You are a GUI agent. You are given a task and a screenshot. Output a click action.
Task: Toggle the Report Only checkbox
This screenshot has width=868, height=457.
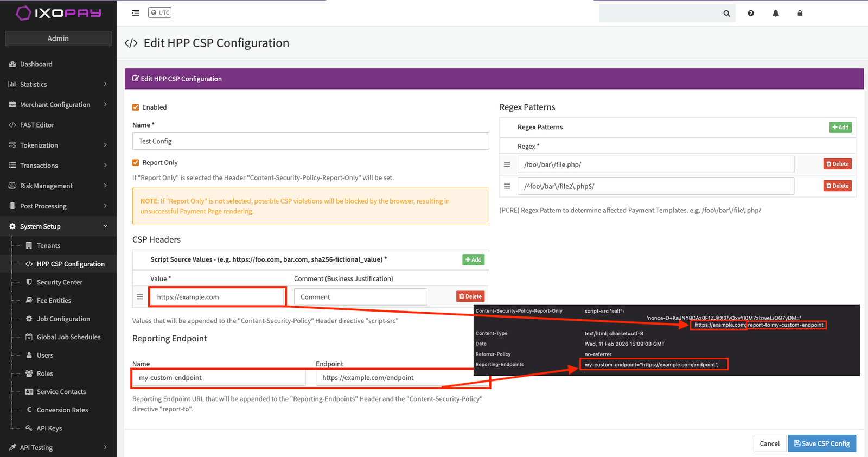136,162
